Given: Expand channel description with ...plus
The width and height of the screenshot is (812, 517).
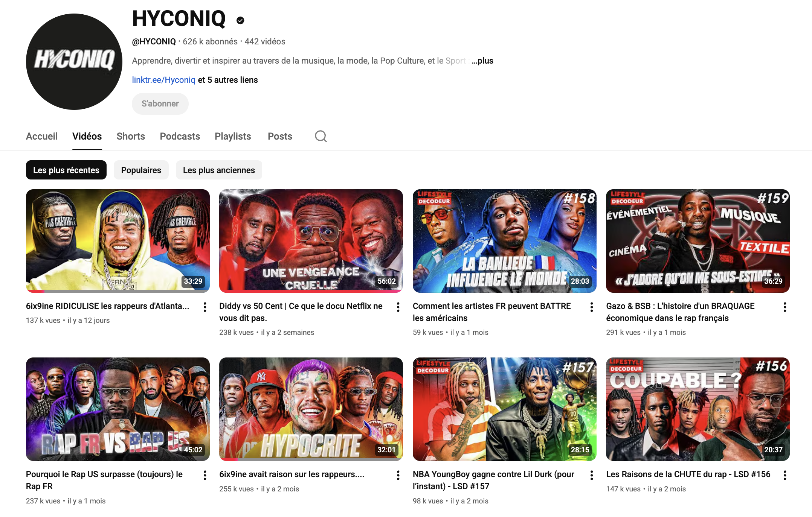Looking at the screenshot, I should (482, 61).
